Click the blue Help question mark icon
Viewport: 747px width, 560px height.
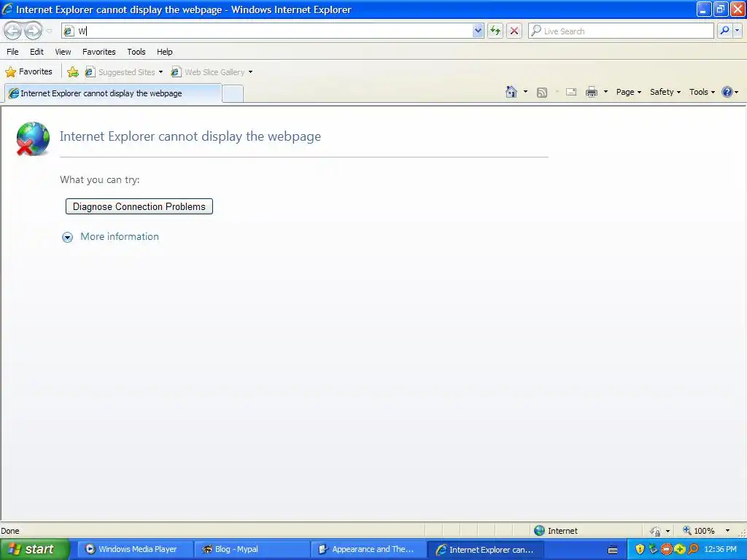[727, 92]
